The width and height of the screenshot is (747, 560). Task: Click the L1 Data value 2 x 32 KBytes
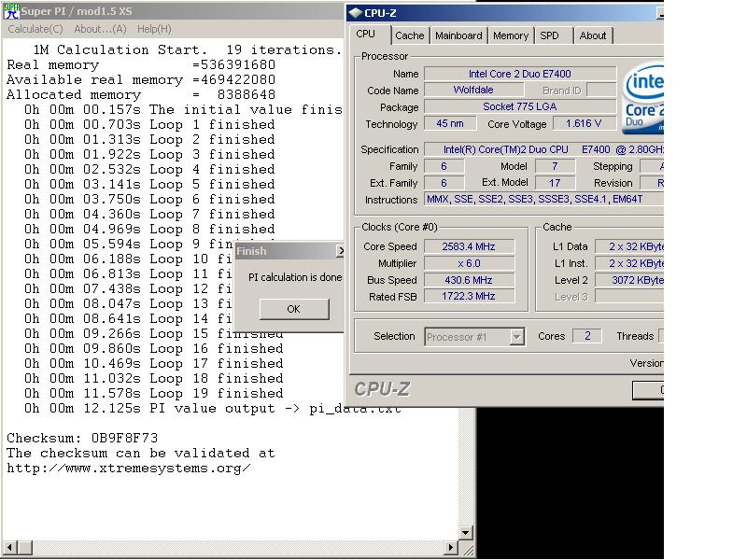629,246
